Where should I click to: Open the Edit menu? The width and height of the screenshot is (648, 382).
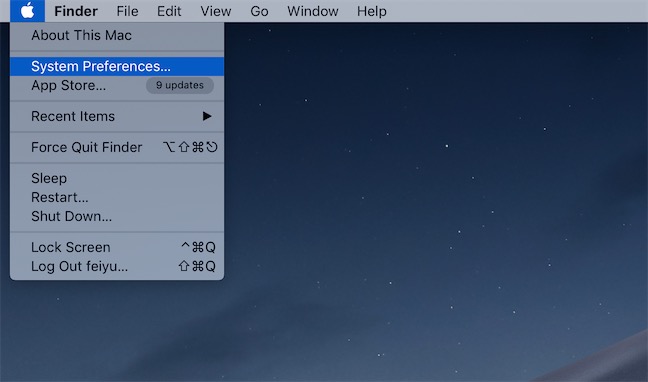click(x=169, y=11)
